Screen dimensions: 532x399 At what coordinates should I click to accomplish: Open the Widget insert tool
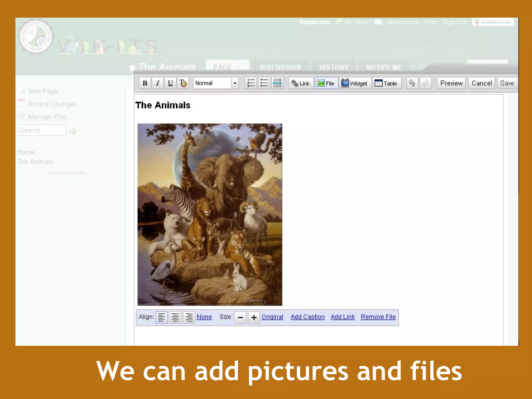[355, 83]
